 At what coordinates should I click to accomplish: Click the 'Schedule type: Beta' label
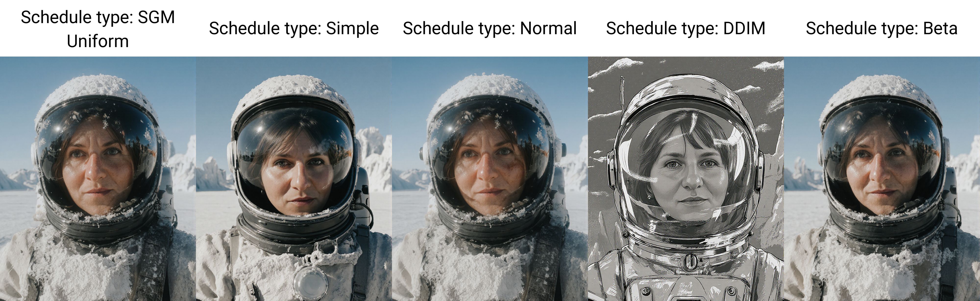pos(882,28)
